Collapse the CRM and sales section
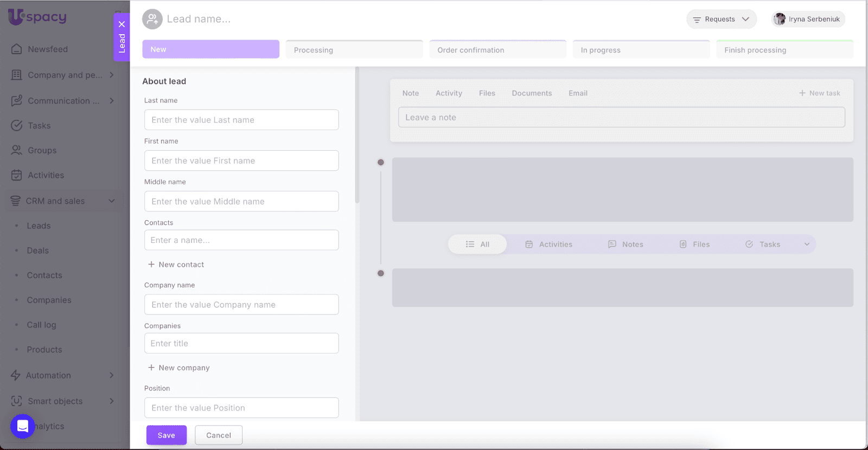 pyautogui.click(x=112, y=201)
